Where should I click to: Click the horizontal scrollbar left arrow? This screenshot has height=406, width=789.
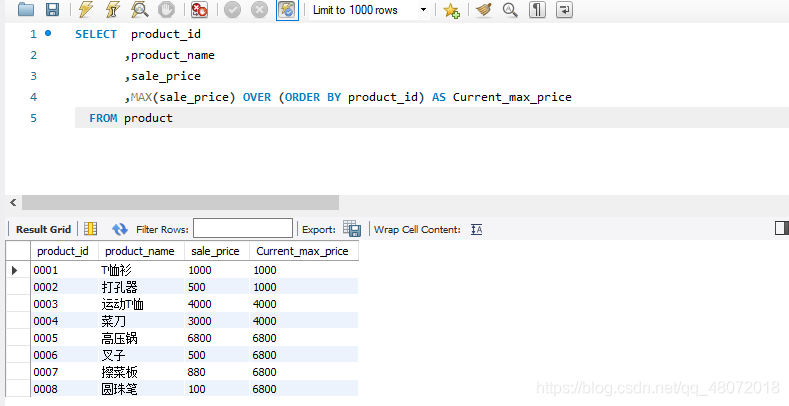[13, 202]
